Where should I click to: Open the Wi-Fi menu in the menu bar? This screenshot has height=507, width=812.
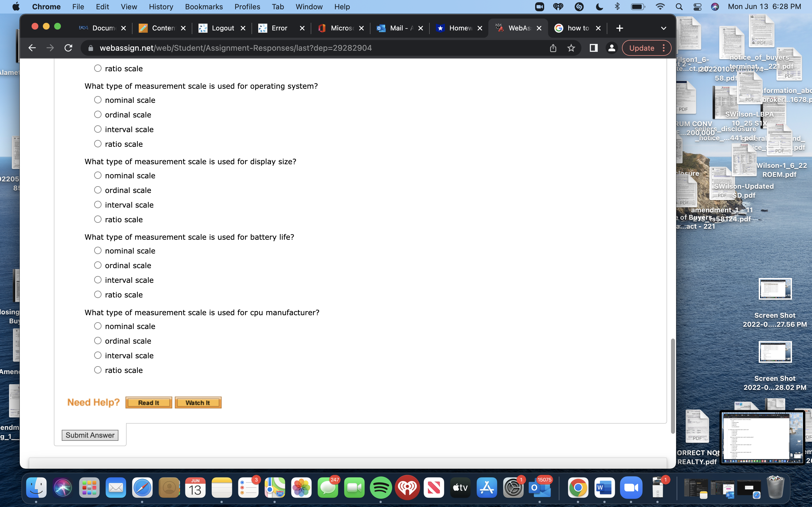660,6
